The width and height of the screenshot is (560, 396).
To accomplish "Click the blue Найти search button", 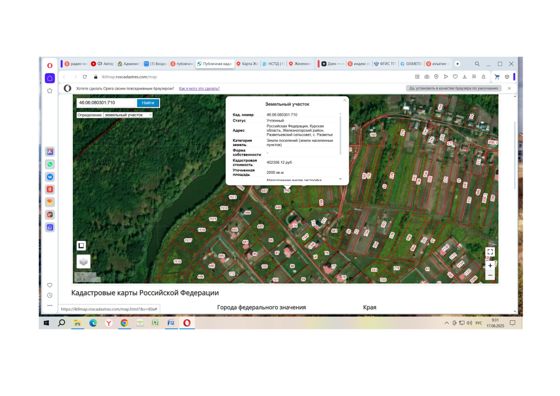I will tap(148, 103).
